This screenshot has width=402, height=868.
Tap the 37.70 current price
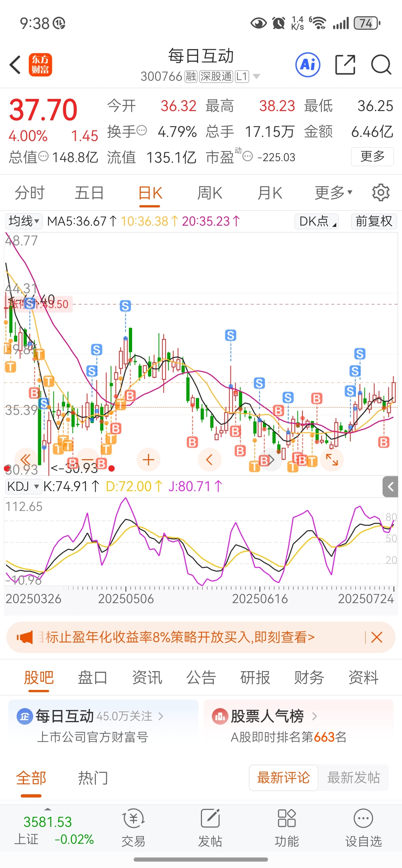[43, 110]
